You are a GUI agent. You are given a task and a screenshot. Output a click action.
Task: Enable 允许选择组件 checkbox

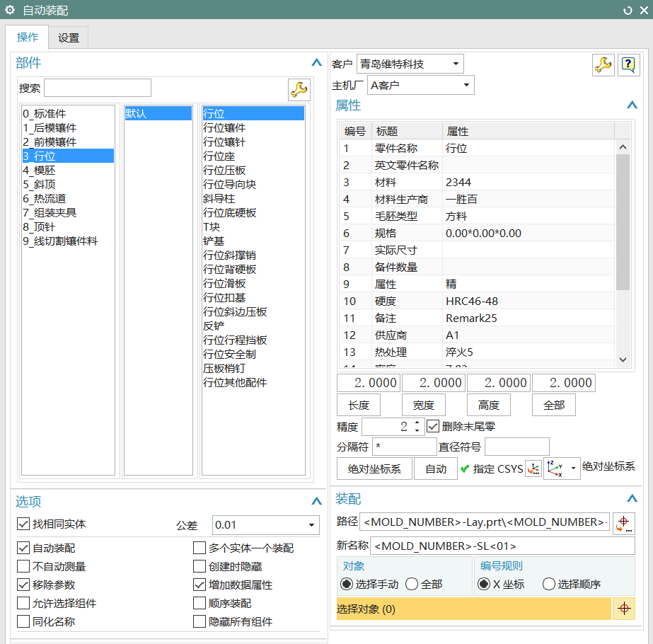click(x=23, y=603)
